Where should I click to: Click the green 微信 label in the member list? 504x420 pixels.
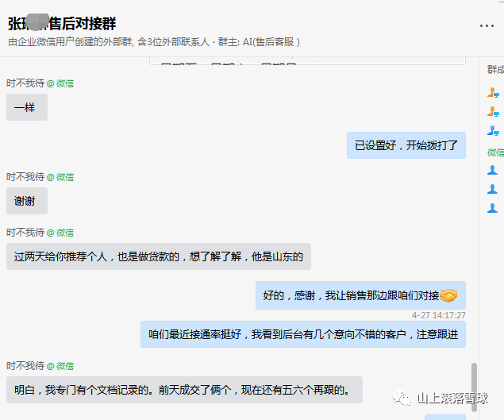coord(495,152)
